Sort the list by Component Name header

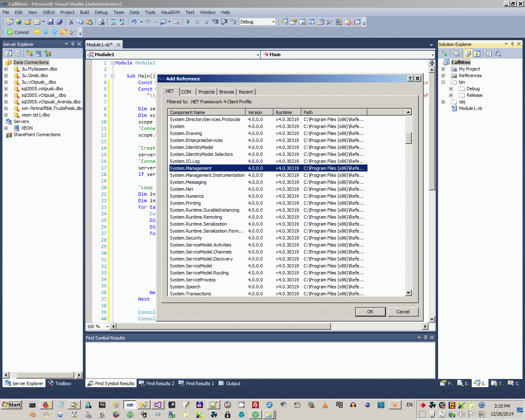pos(207,112)
